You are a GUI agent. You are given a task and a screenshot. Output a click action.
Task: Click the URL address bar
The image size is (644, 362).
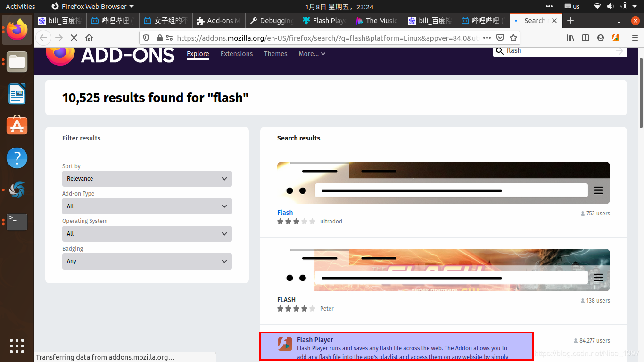point(328,38)
